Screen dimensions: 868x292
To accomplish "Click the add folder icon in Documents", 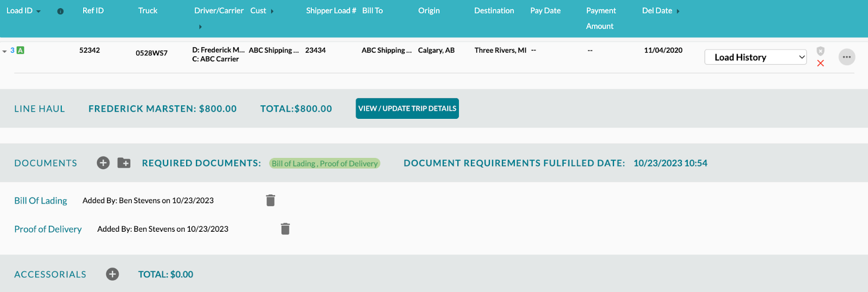I will pyautogui.click(x=124, y=163).
